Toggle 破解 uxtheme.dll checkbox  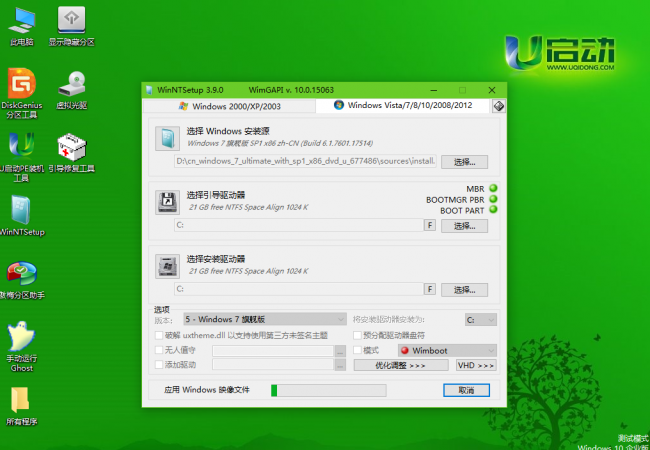(x=159, y=335)
